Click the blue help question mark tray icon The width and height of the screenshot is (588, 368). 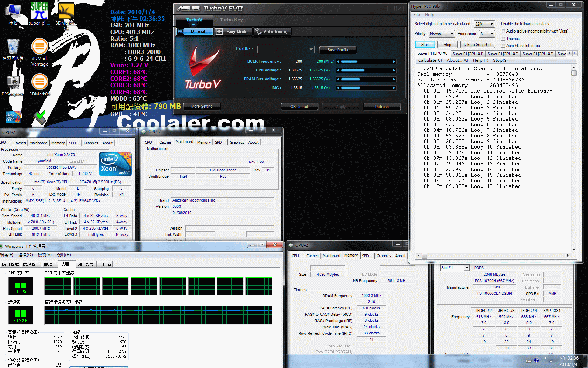pyautogui.click(x=536, y=360)
